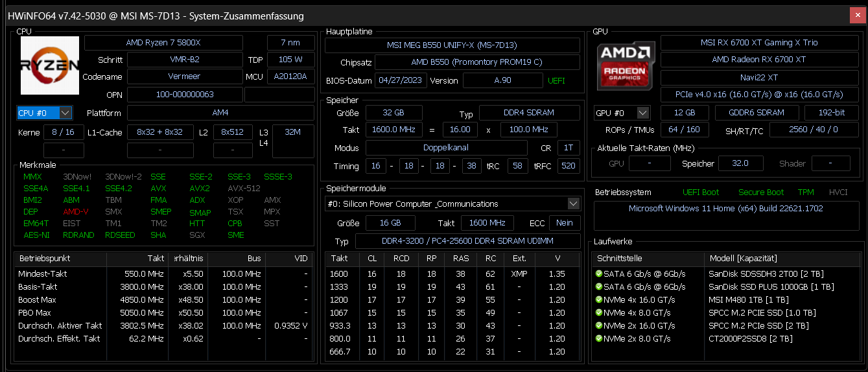The height and width of the screenshot is (372, 868).
Task: Click the 8x512 L2 cache value
Action: [x=233, y=132]
